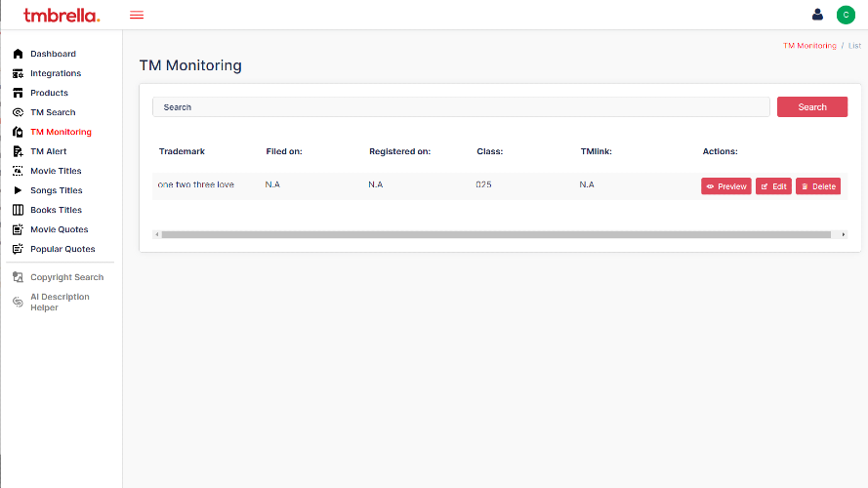The width and height of the screenshot is (868, 488).
Task: Click the Filed on: column header
Action: [284, 151]
